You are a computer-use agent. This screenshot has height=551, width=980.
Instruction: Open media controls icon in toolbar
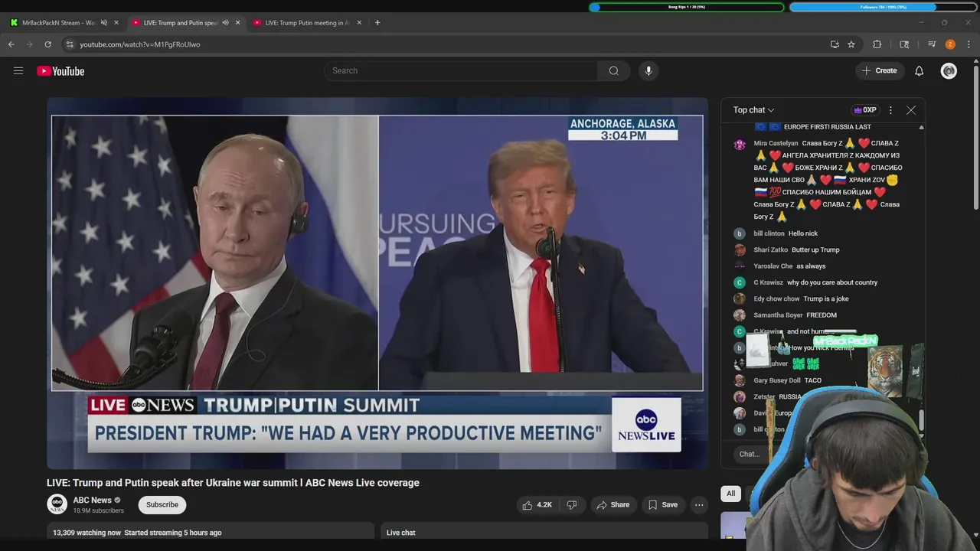(x=932, y=44)
